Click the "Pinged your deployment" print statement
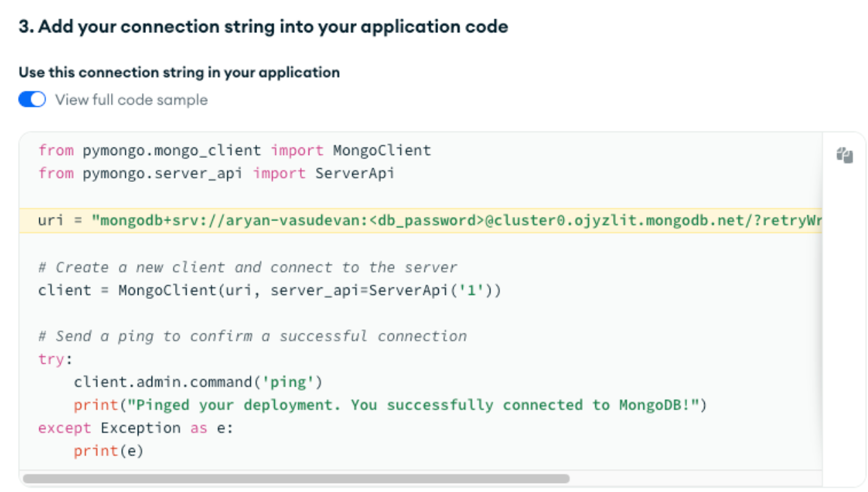This screenshot has height=492, width=868. click(x=390, y=404)
